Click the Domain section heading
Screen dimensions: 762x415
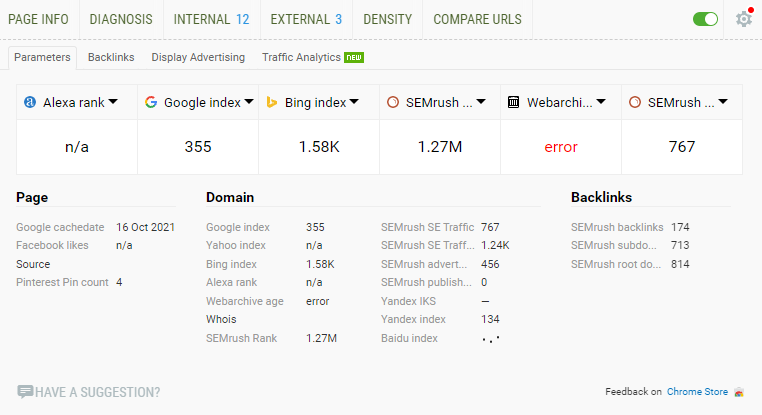click(230, 197)
